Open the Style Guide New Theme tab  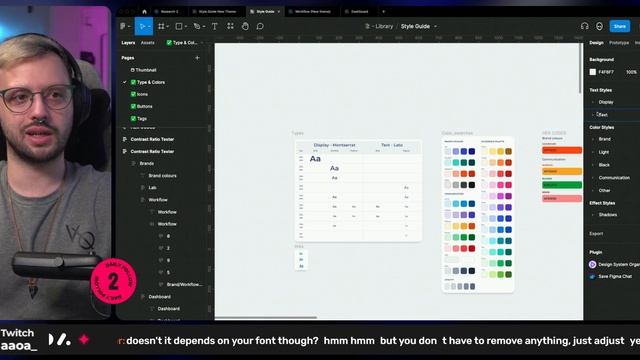pos(214,11)
